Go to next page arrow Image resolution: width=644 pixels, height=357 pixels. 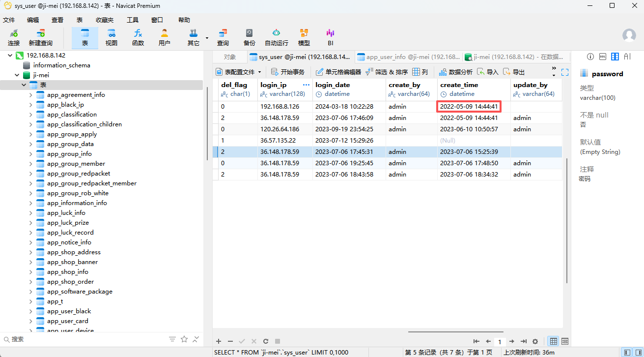click(x=511, y=341)
